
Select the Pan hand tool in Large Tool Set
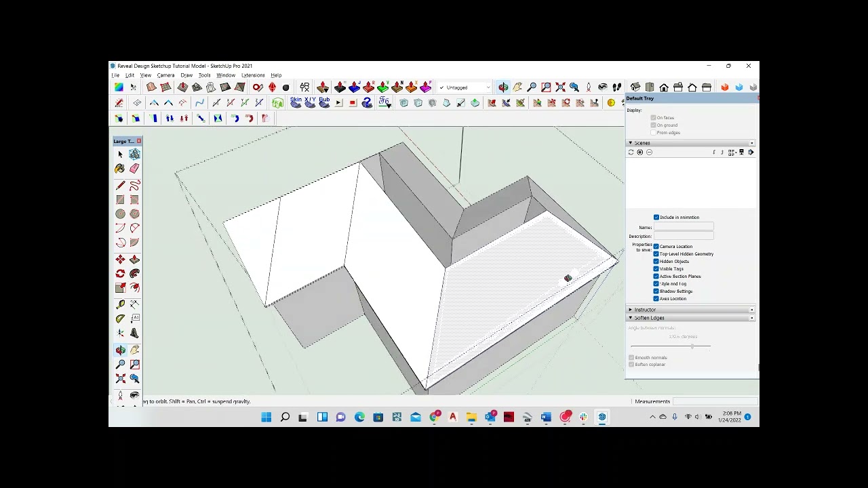(x=134, y=350)
